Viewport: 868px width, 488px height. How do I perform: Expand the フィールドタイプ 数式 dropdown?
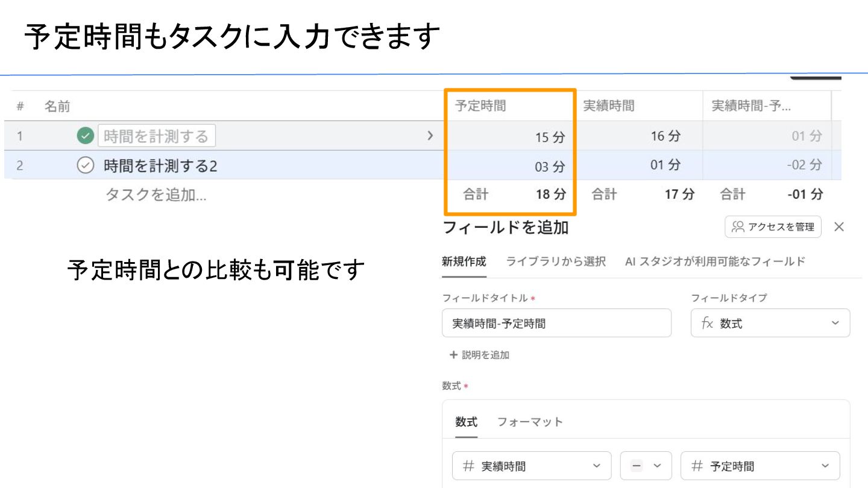tap(770, 324)
